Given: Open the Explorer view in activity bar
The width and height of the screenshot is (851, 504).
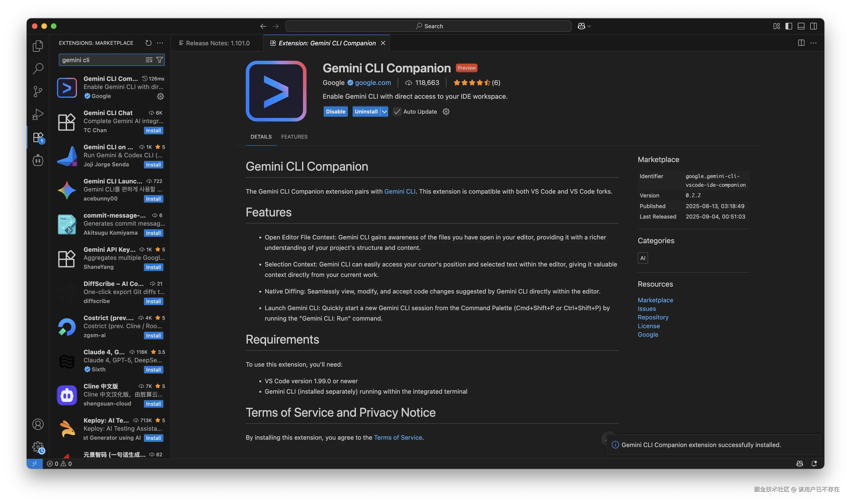Looking at the screenshot, I should coord(38,46).
